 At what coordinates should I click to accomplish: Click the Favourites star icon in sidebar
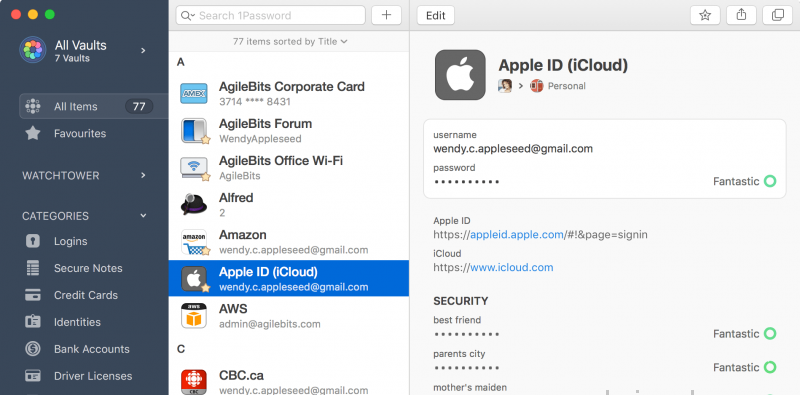click(33, 133)
